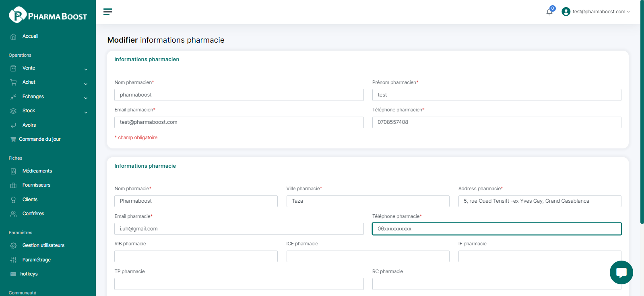Click the user avatar icon
Viewport: 644px width, 296px height.
[566, 12]
